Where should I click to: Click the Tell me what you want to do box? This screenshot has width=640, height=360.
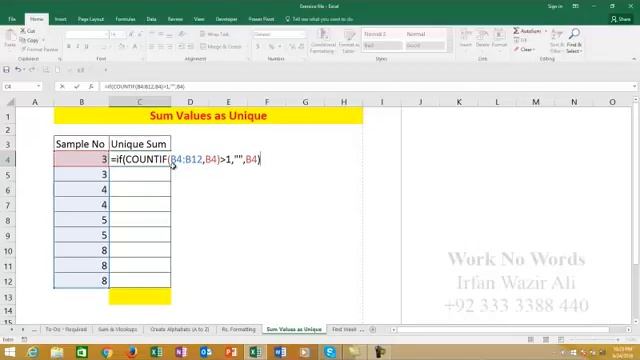tap(320, 19)
